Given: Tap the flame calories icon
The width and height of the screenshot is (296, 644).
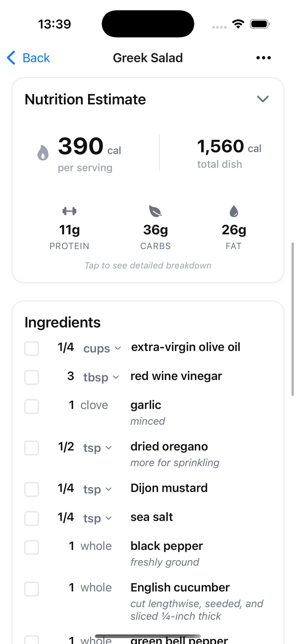Looking at the screenshot, I should pyautogui.click(x=43, y=153).
